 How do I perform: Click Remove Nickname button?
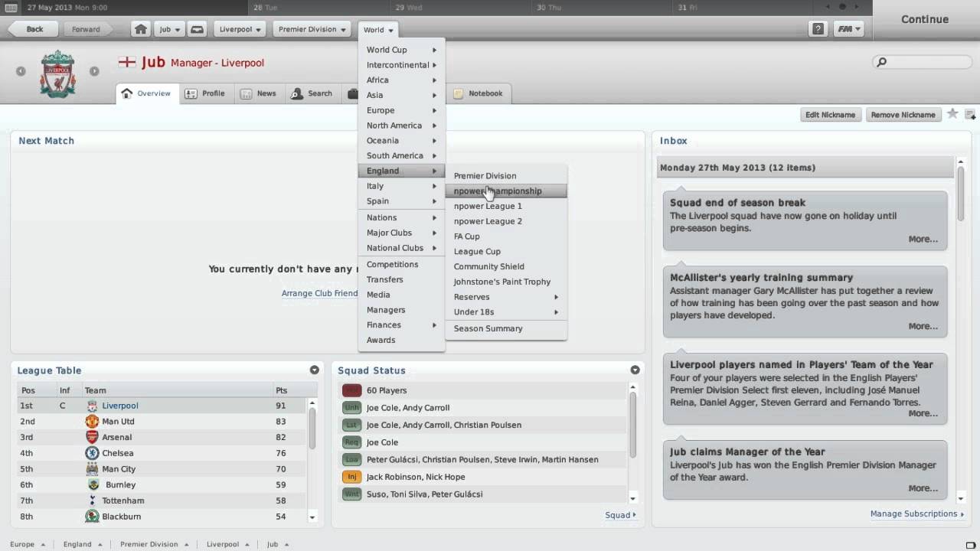tap(903, 115)
